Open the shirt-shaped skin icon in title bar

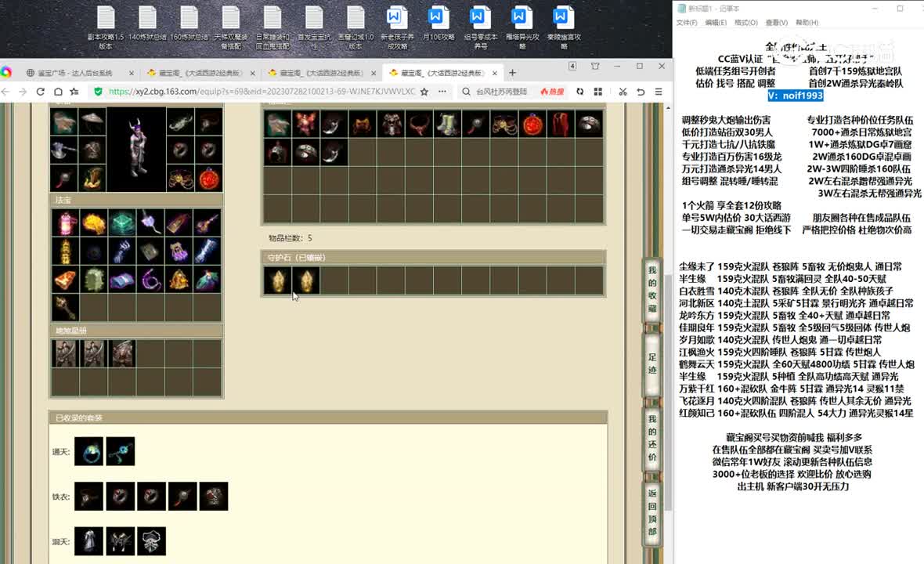[x=595, y=66]
